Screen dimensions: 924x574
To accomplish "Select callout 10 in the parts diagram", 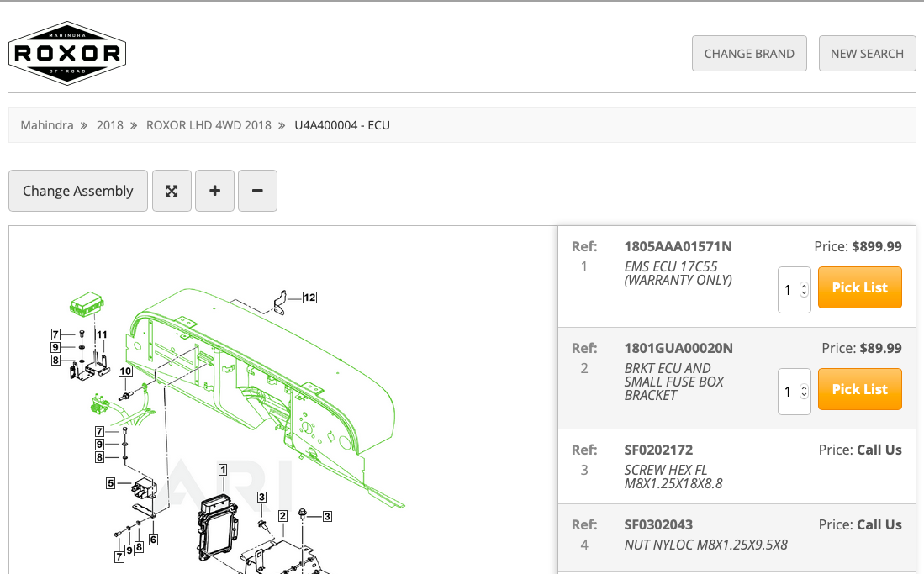I will pos(125,371).
